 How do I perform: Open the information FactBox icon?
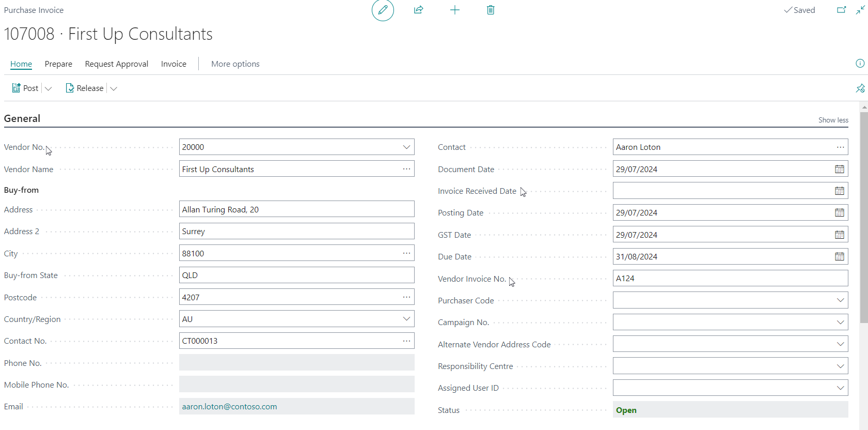click(860, 63)
